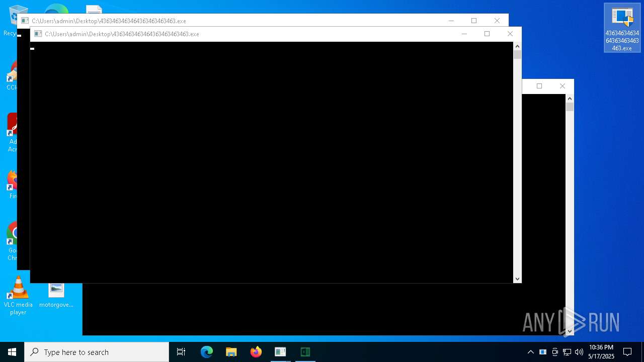Select the motorgove... file on the desktop
The image size is (644, 362).
coord(56,294)
